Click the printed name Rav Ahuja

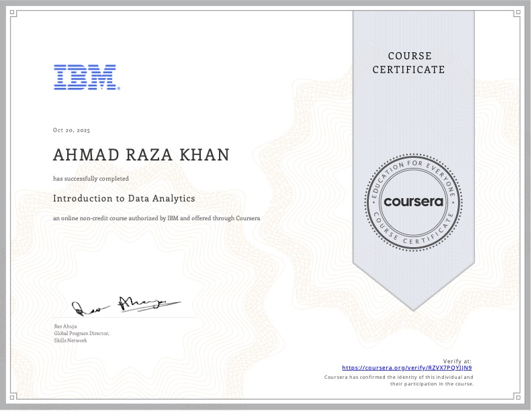tap(65, 326)
